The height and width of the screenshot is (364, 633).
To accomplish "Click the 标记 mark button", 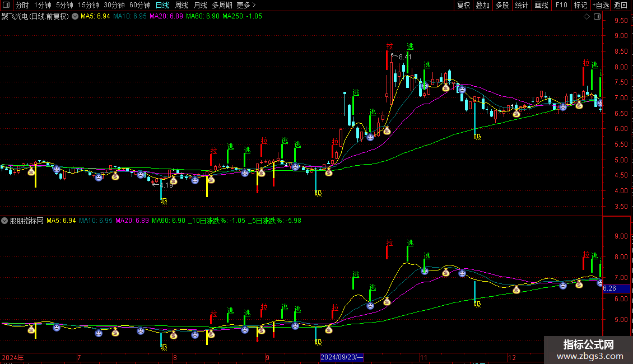I will pyautogui.click(x=580, y=5).
